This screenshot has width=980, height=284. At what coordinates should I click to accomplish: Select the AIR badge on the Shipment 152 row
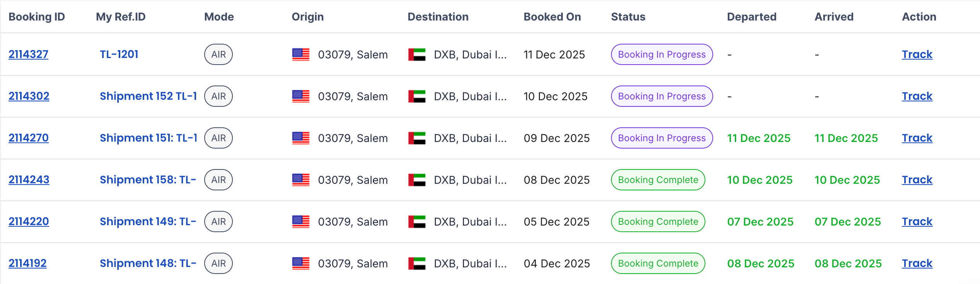tap(219, 96)
